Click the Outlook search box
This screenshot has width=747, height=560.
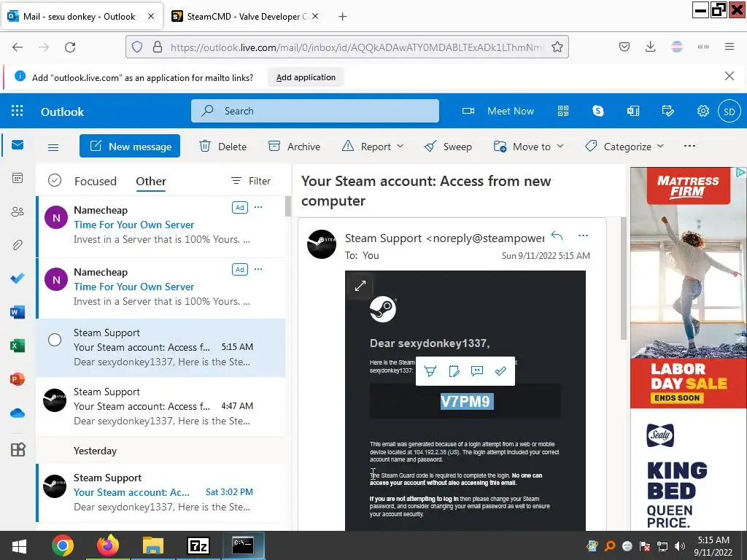coord(315,111)
